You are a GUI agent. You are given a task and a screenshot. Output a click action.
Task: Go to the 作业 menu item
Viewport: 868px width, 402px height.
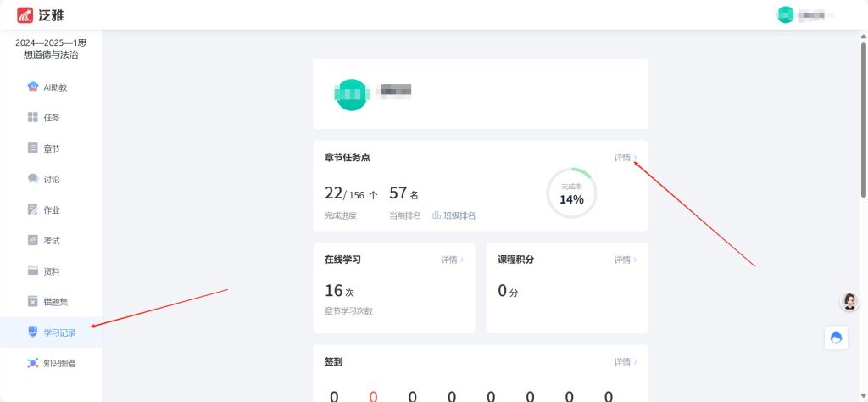tap(51, 209)
